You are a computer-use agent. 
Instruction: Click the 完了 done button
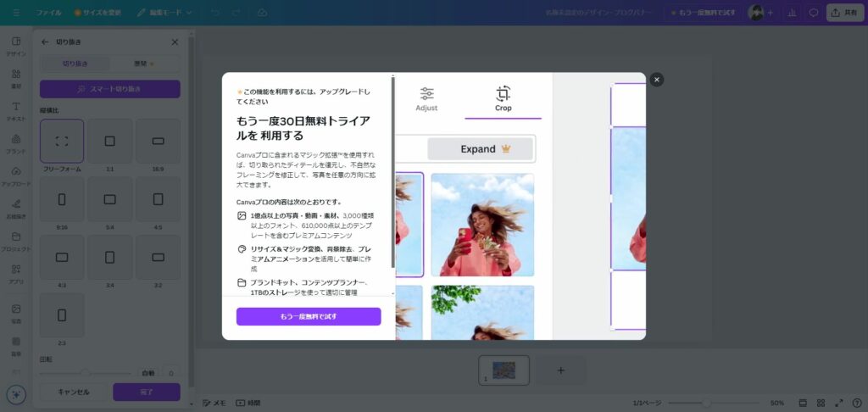pos(147,392)
